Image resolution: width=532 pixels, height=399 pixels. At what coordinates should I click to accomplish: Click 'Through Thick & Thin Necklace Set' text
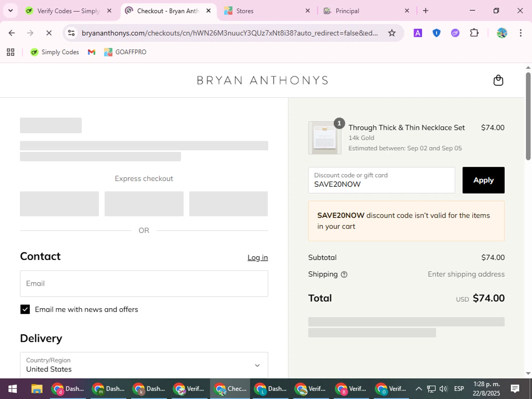(x=406, y=128)
